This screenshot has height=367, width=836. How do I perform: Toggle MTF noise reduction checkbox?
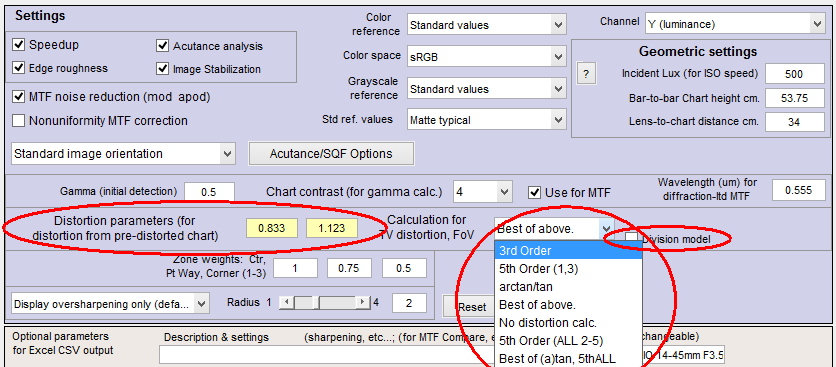coord(19,97)
